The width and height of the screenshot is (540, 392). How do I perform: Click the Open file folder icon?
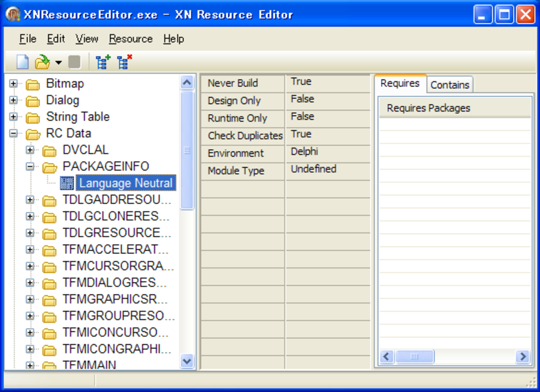pos(42,62)
